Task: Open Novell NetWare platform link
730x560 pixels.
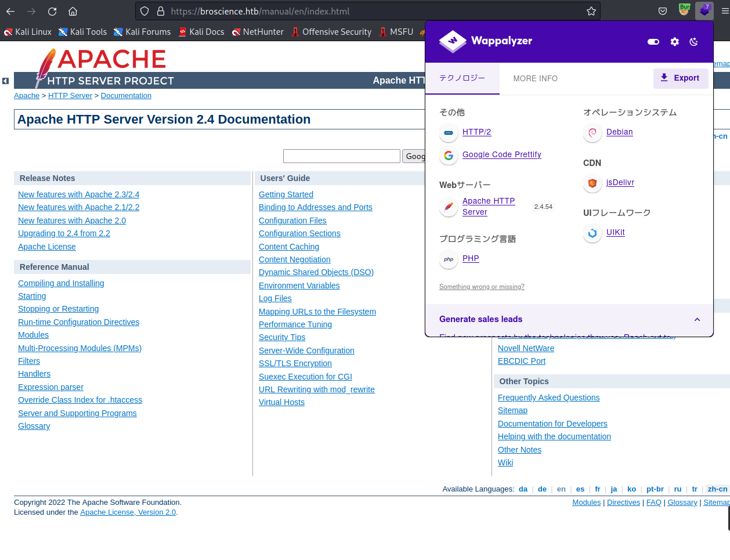Action: [x=526, y=348]
